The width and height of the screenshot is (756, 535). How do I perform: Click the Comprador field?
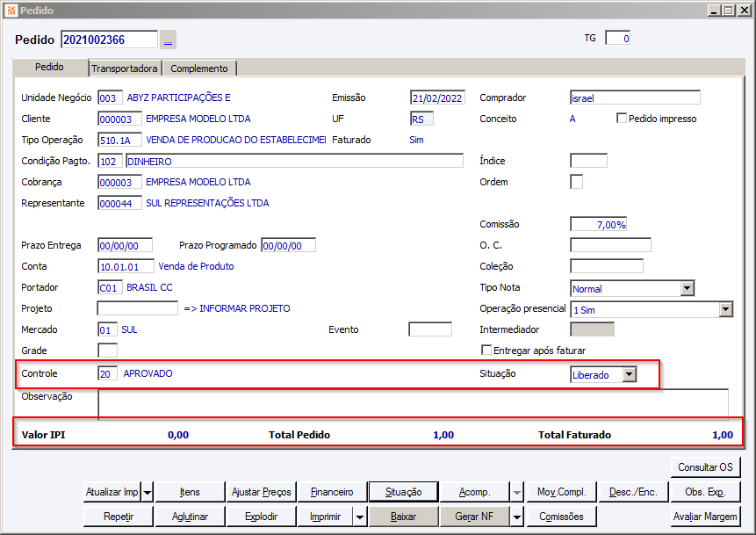click(635, 98)
